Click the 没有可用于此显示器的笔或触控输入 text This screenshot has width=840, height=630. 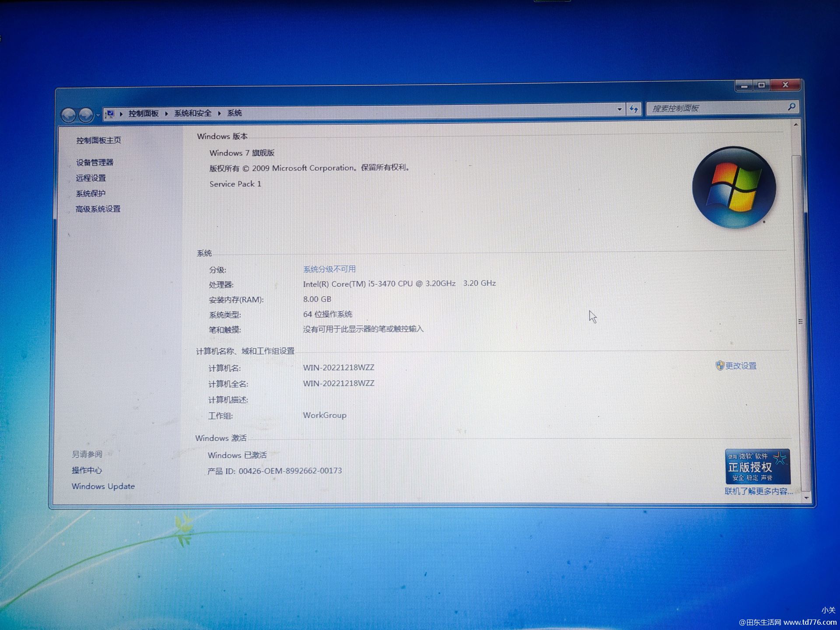pos(363,329)
